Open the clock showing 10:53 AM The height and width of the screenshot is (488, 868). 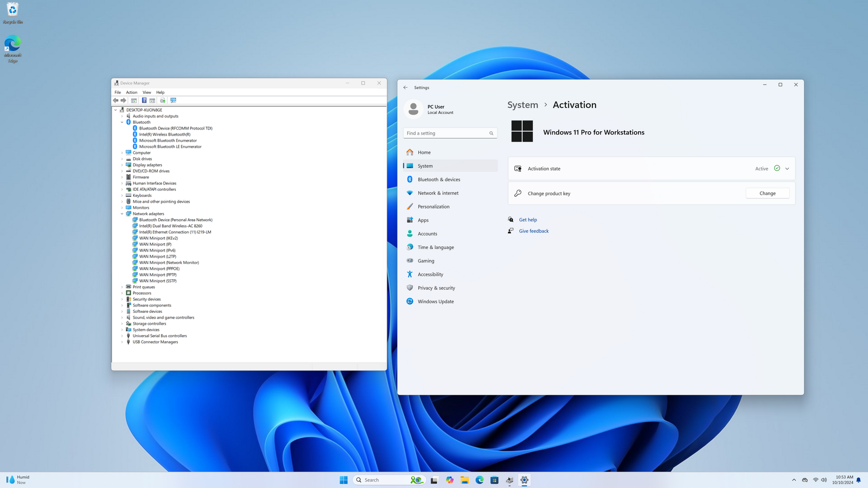(844, 480)
